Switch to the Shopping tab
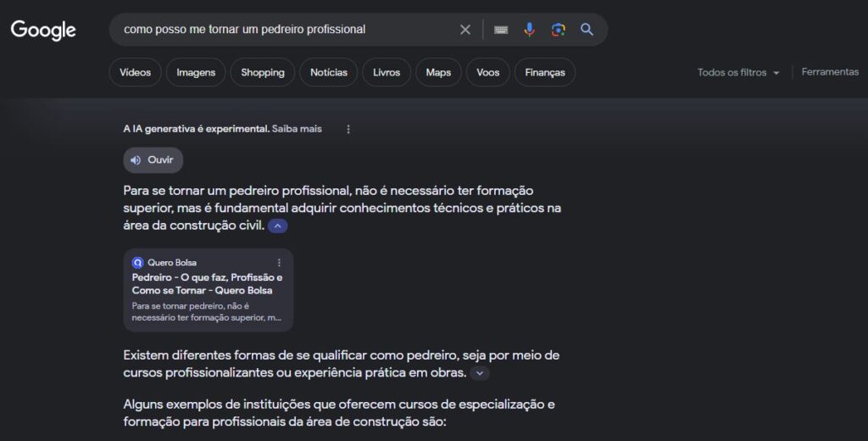 [263, 73]
